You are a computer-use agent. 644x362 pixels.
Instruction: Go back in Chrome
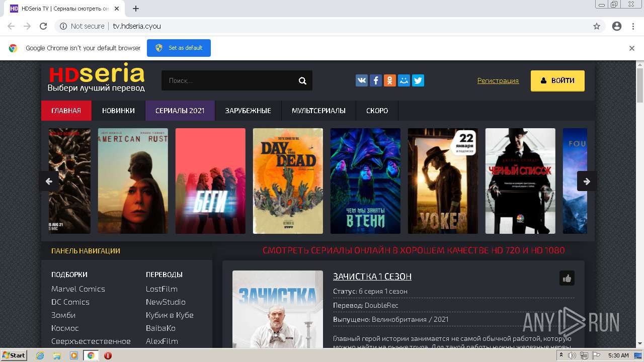(11, 26)
